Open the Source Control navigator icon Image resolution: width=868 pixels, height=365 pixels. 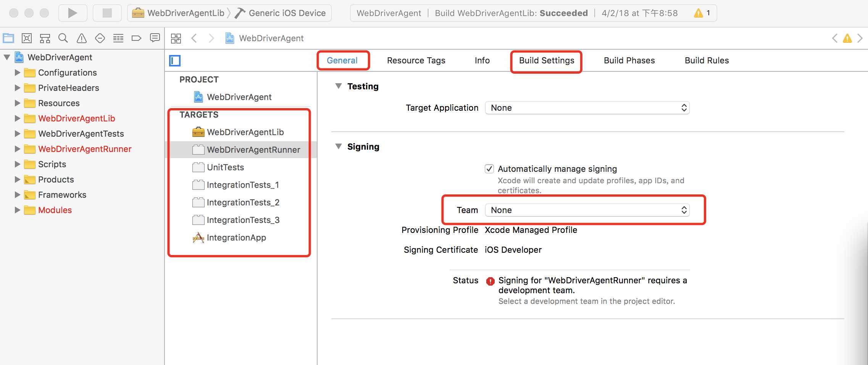point(27,38)
